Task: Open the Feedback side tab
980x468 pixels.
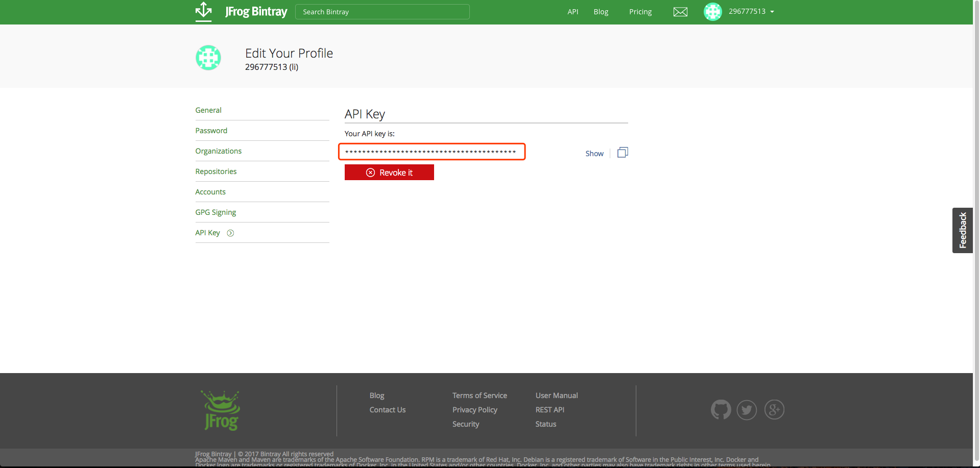Action: coord(962,230)
